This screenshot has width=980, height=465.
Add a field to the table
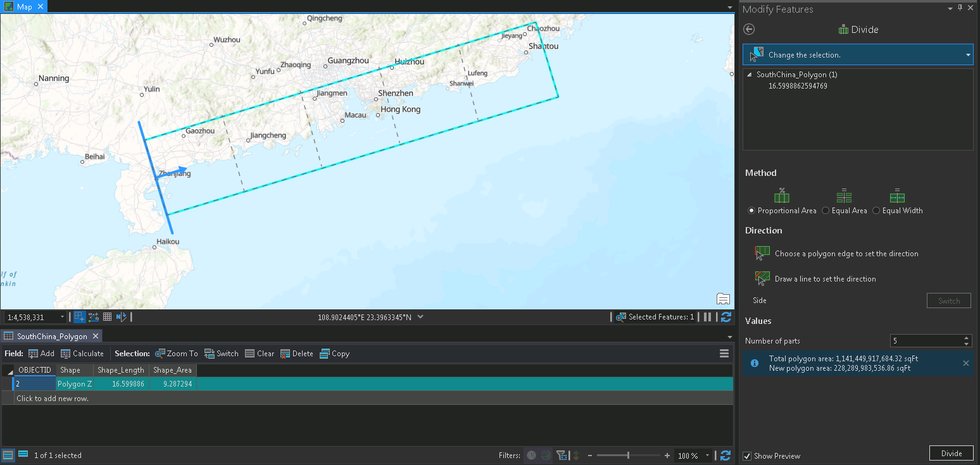click(41, 354)
